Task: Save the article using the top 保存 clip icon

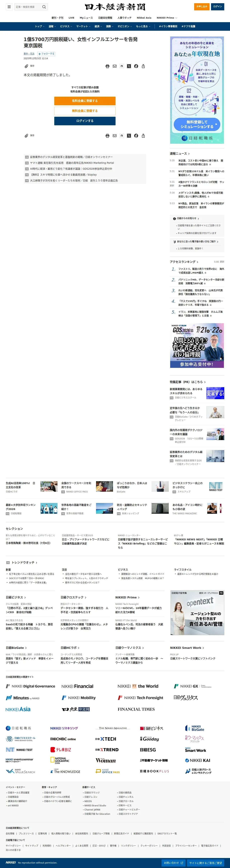Action: [26, 66]
